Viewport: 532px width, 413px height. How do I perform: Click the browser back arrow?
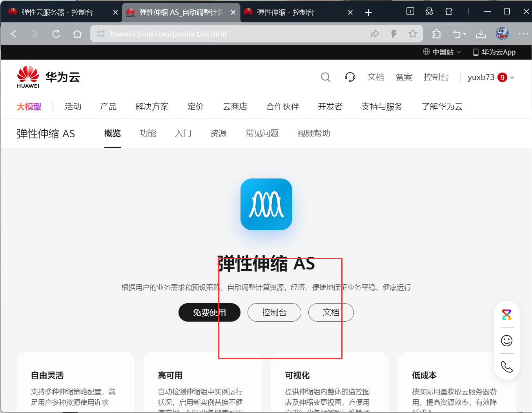tap(14, 34)
